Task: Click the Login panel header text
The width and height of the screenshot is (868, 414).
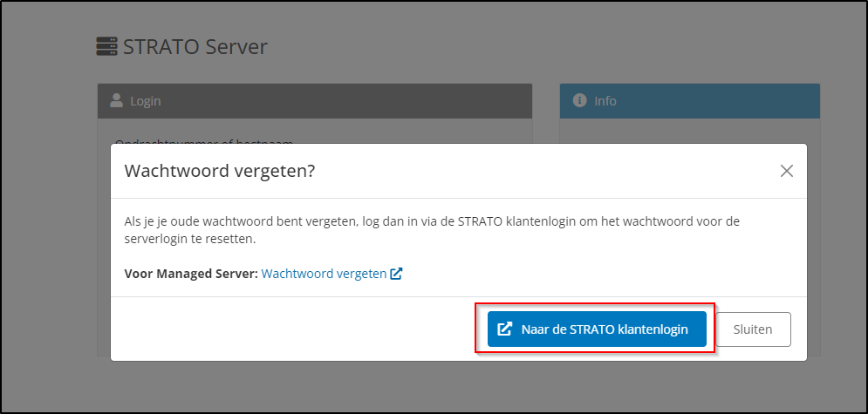Action: click(x=146, y=101)
